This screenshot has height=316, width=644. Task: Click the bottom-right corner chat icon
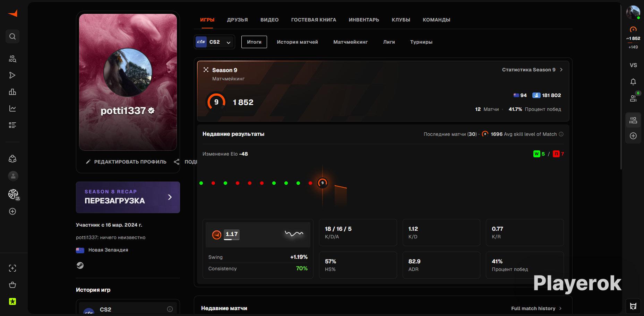tap(633, 306)
